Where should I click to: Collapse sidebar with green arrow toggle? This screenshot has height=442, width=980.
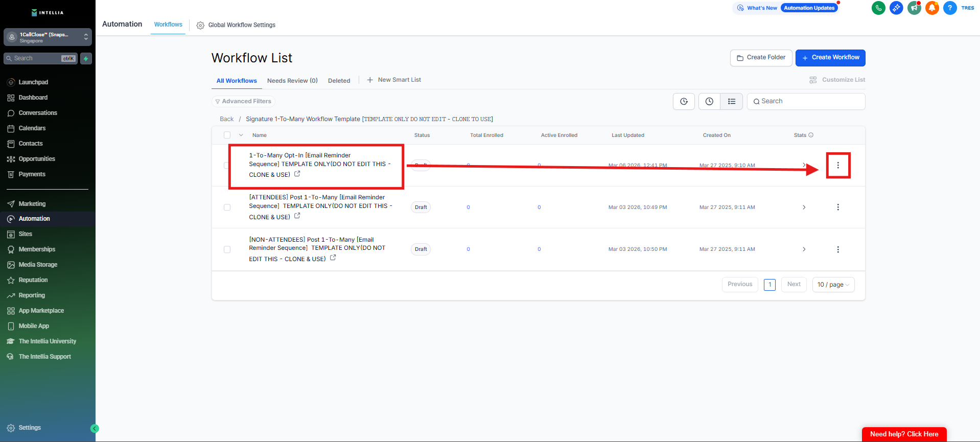coord(95,429)
